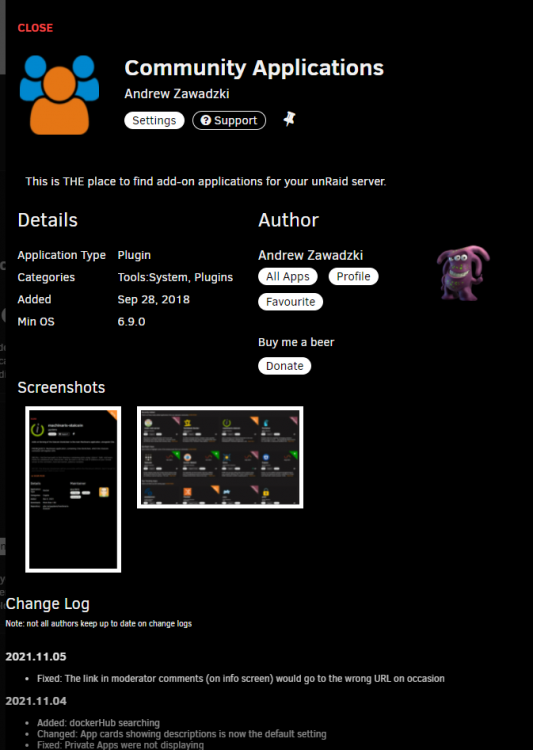Image resolution: width=533 pixels, height=750 pixels.
Task: Show All Apps by Andrew Zawadzki
Action: 288,276
